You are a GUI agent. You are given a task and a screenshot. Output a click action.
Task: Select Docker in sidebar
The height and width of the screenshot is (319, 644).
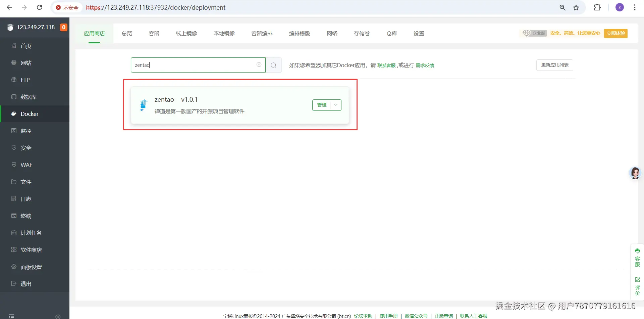[x=35, y=114]
